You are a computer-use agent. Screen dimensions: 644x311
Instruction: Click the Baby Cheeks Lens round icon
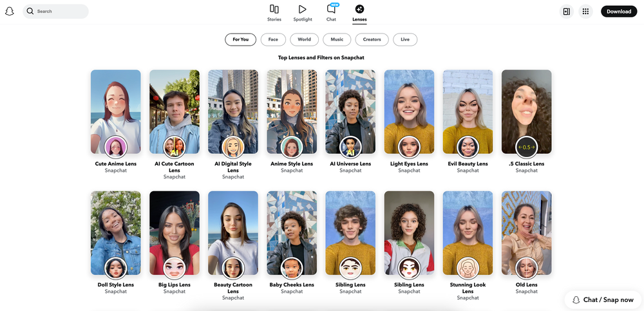[292, 269]
